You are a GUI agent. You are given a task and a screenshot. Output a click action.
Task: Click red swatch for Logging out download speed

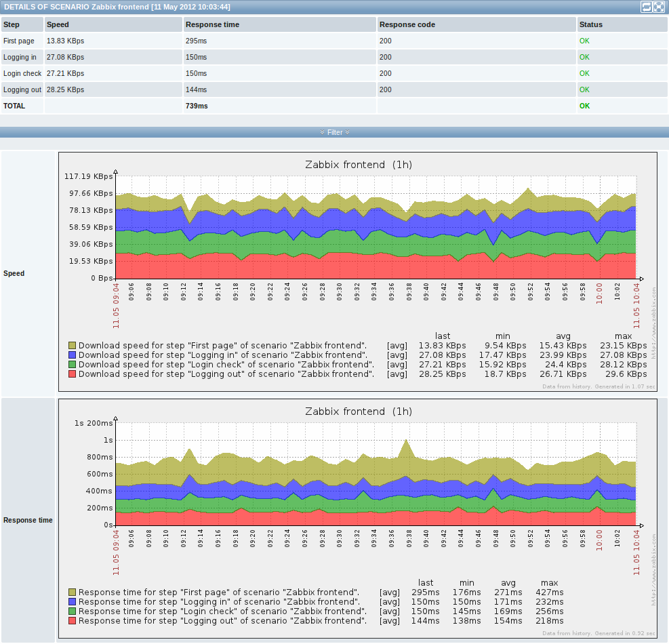pyautogui.click(x=72, y=374)
